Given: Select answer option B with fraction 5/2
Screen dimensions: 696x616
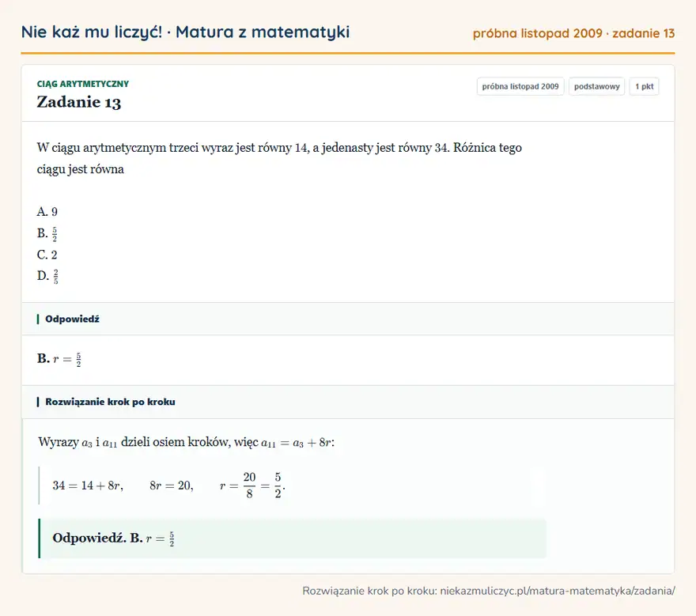Looking at the screenshot, I should (47, 233).
